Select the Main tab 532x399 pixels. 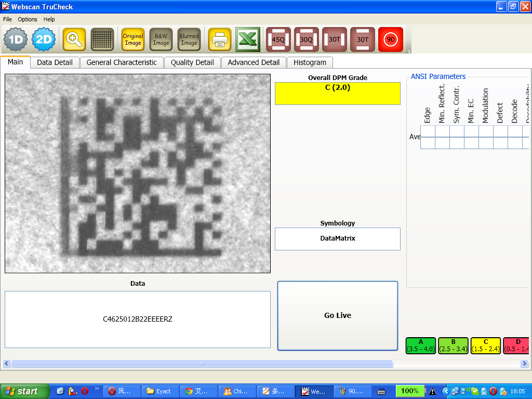pos(15,62)
